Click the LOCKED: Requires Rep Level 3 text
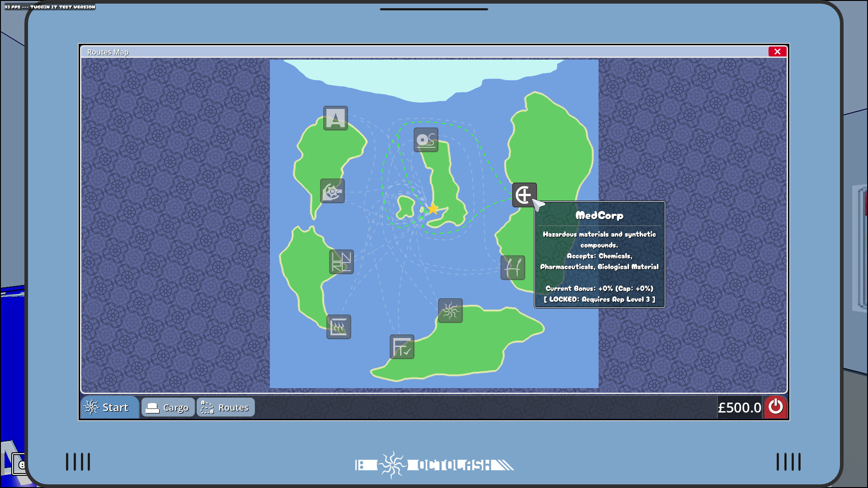 599,299
